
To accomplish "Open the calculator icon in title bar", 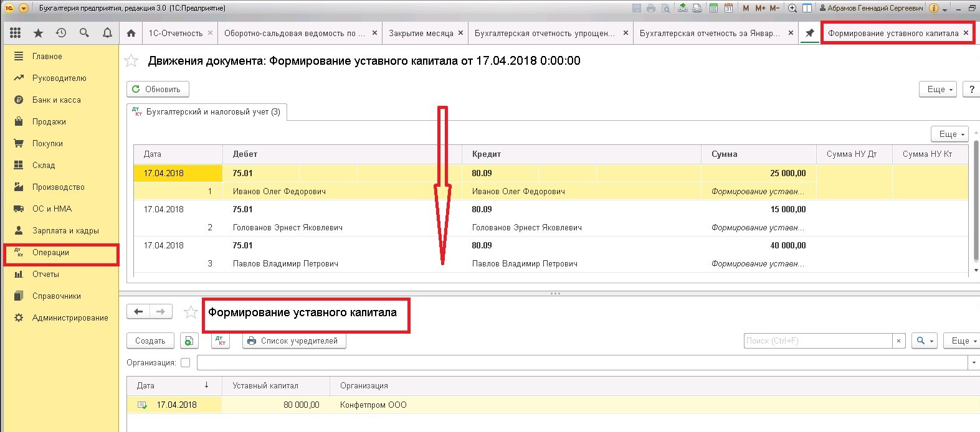I will point(713,8).
